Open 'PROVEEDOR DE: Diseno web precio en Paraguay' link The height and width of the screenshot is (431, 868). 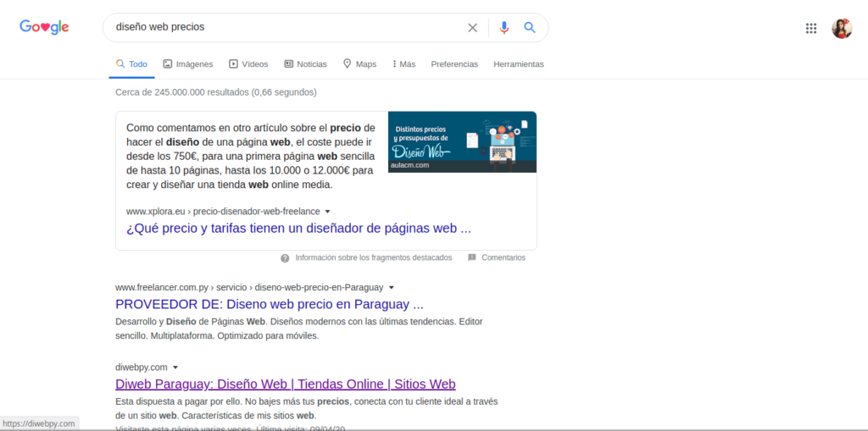pyautogui.click(x=270, y=304)
